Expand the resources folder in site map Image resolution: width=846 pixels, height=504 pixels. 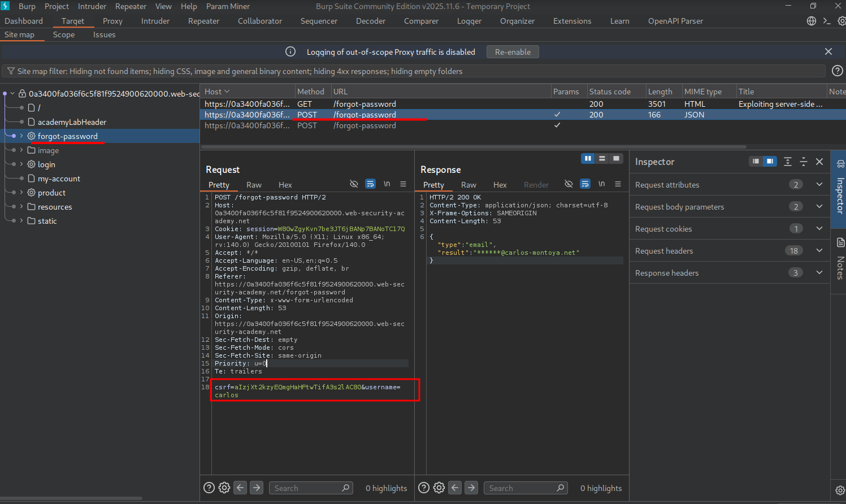[x=21, y=206]
